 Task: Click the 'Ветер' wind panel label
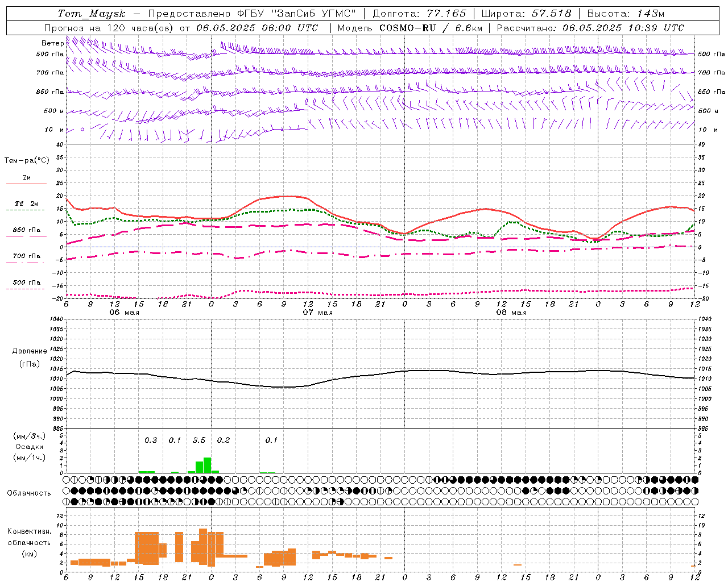[53, 43]
